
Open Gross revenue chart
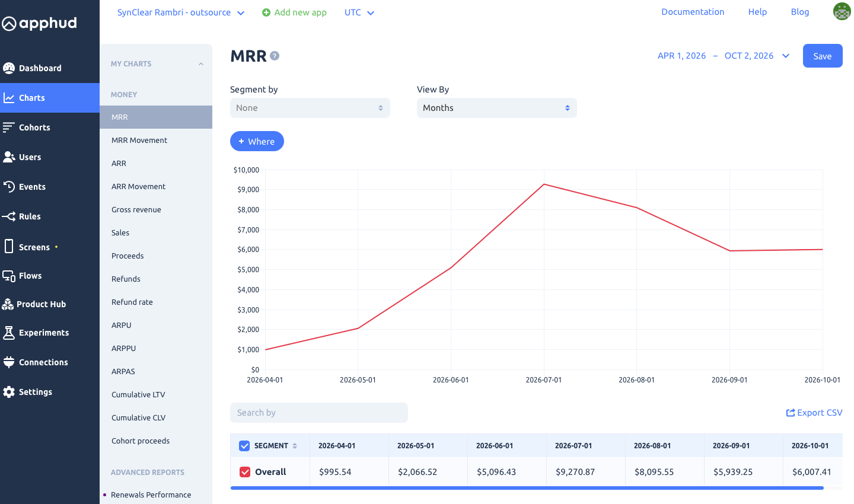136,210
